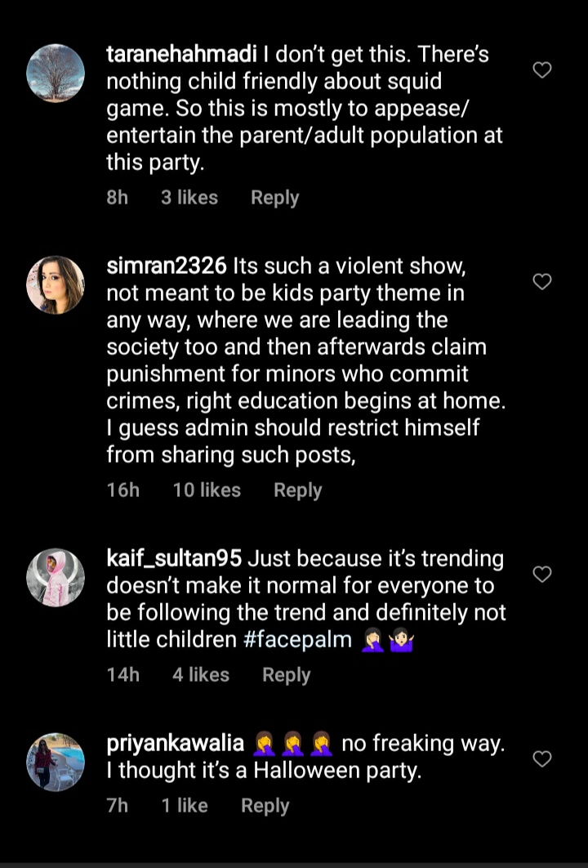The image size is (588, 868).
Task: Tap the heart icon on simran2326's comment
Action: [541, 281]
